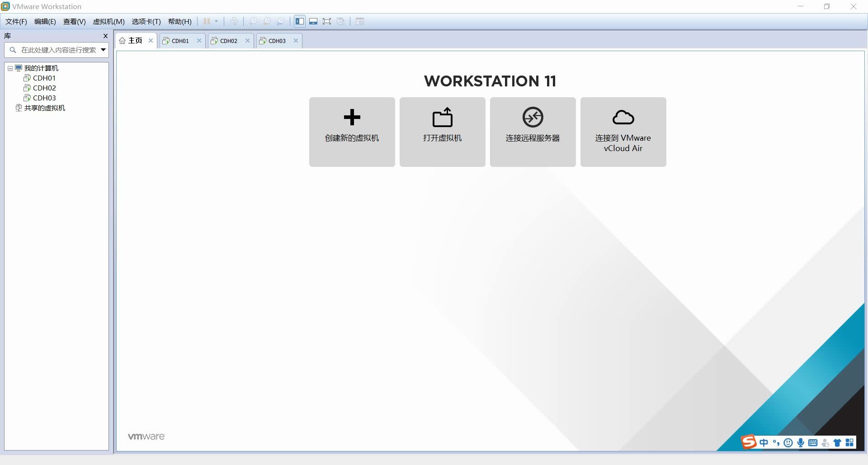Screen dimensions: 868x465
Task: Click the take snapshot clock icon
Action: pyautogui.click(x=253, y=21)
